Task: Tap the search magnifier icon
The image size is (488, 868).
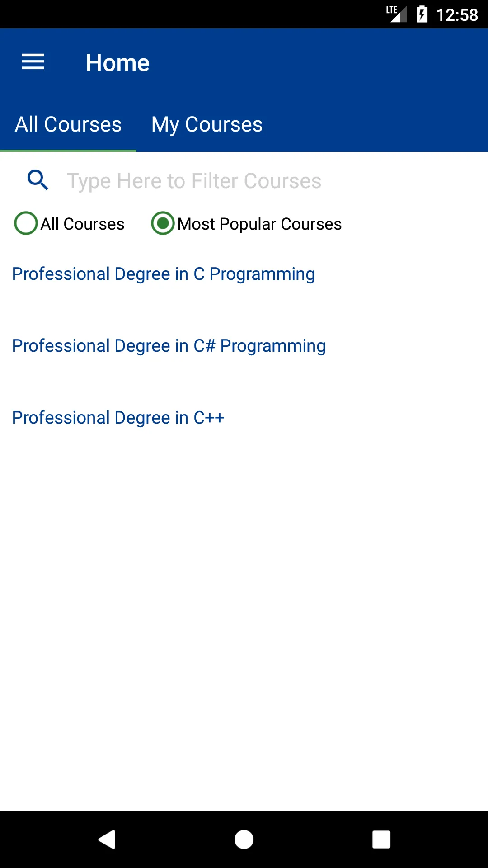Action: click(38, 180)
